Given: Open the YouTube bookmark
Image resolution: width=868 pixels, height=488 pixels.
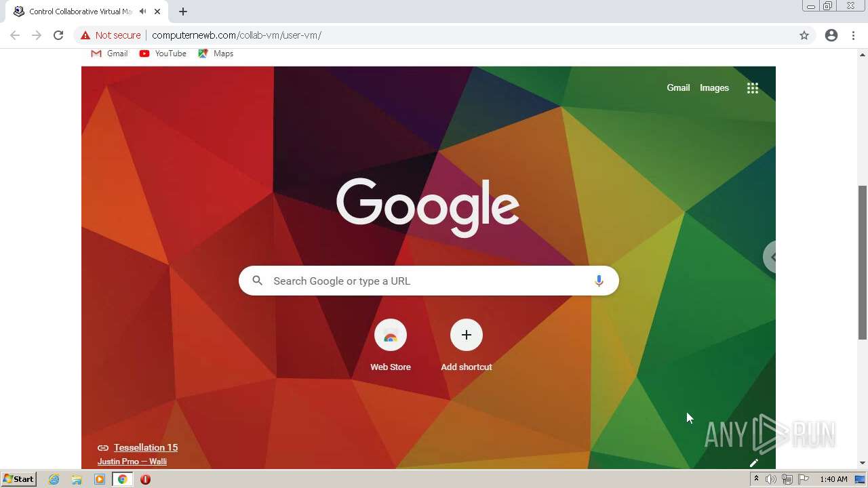Looking at the screenshot, I should 163,54.
